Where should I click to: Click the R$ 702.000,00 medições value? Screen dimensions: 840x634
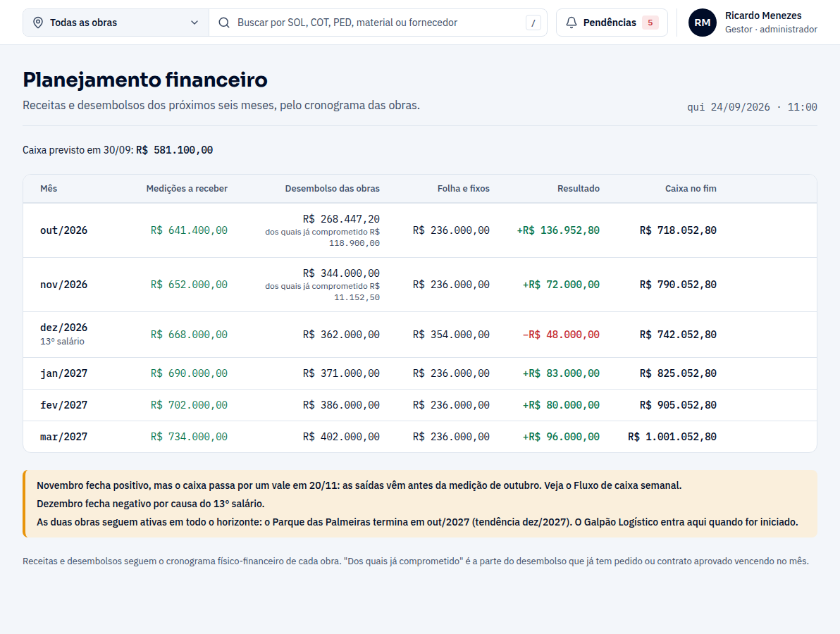(x=189, y=405)
